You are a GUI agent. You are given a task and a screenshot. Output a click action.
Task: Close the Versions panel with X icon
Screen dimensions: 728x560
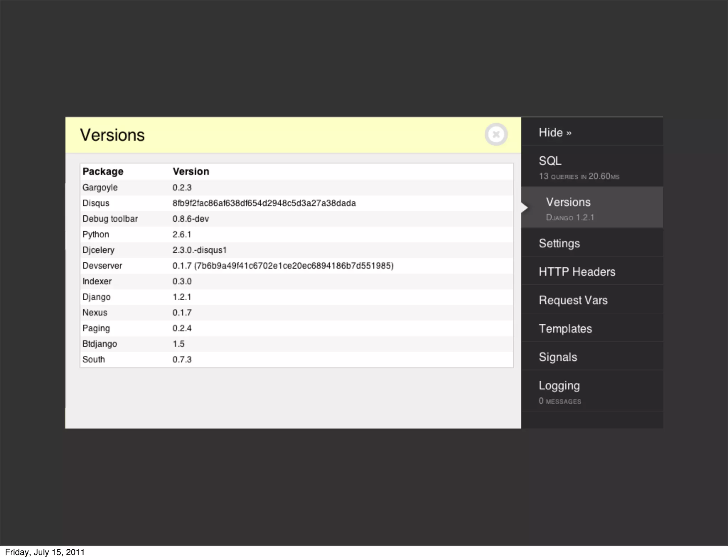click(496, 134)
